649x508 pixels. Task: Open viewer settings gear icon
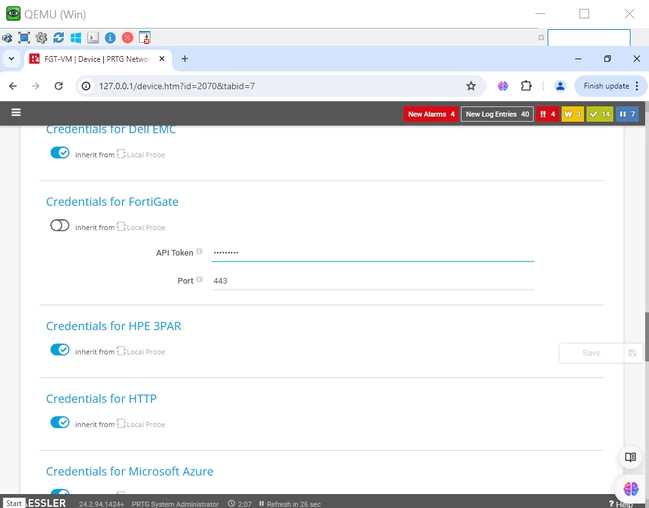coord(41,38)
